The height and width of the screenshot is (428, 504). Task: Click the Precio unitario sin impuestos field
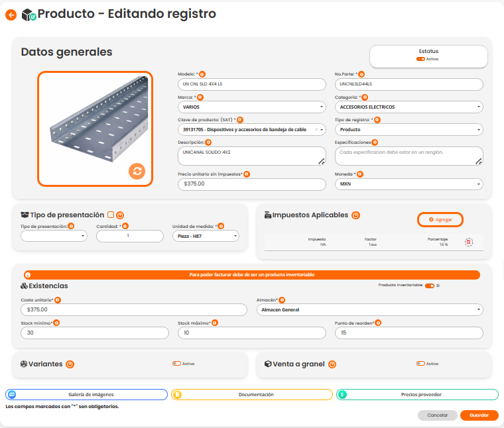(252, 184)
